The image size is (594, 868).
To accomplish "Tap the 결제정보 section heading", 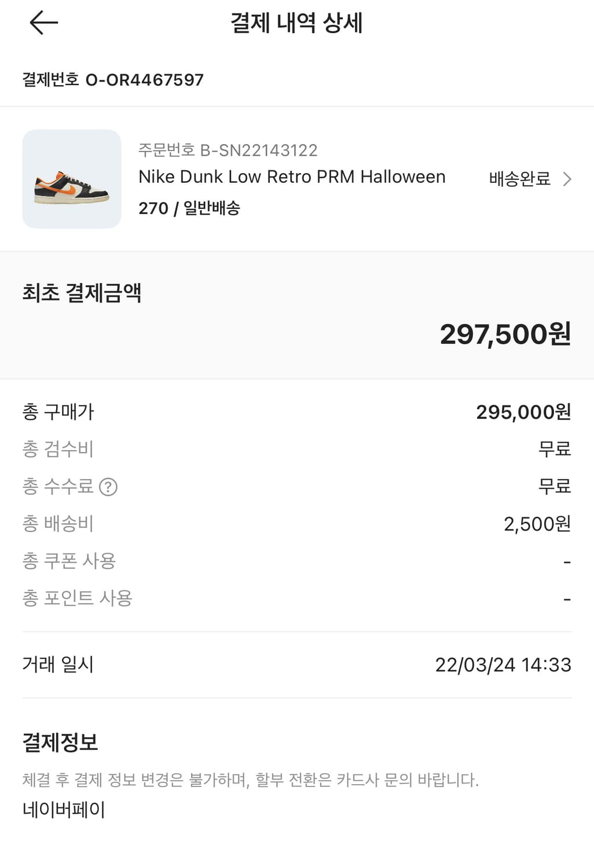I will [x=60, y=742].
